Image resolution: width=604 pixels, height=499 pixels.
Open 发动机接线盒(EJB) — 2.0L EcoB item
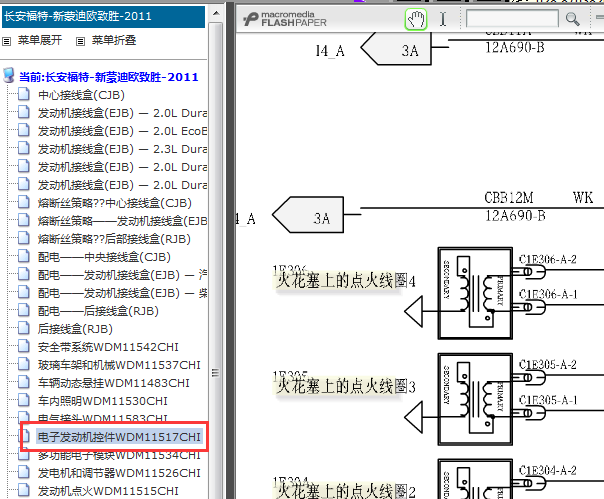122,131
